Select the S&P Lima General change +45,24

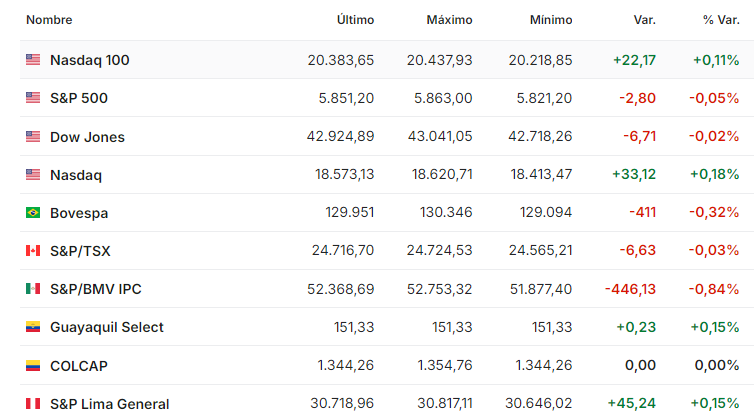[x=631, y=403]
